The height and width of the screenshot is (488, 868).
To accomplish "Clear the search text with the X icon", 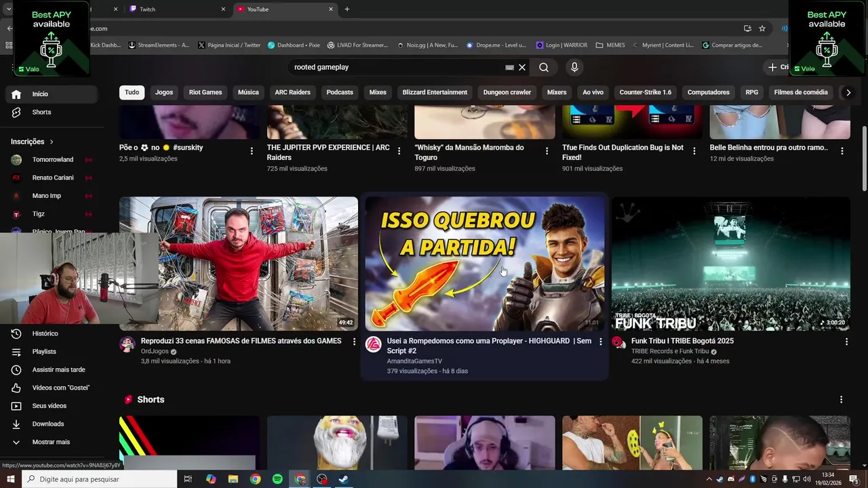I will (522, 67).
